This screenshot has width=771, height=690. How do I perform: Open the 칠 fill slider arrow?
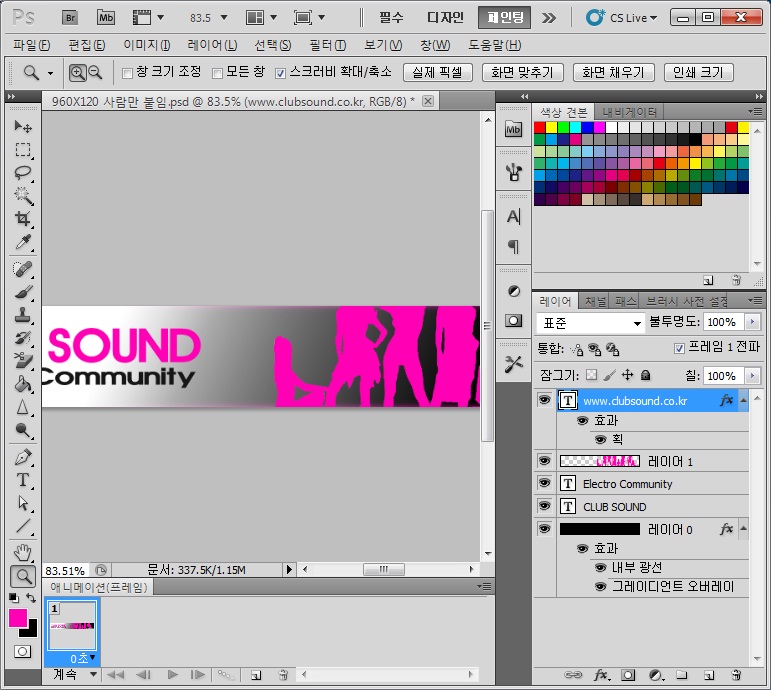pyautogui.click(x=752, y=376)
